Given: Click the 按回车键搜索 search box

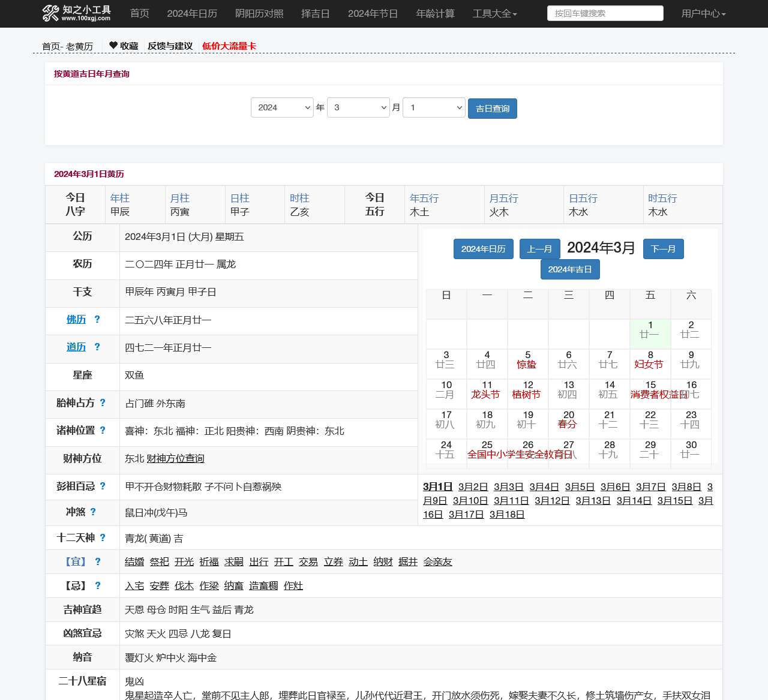Looking at the screenshot, I should (x=605, y=13).
